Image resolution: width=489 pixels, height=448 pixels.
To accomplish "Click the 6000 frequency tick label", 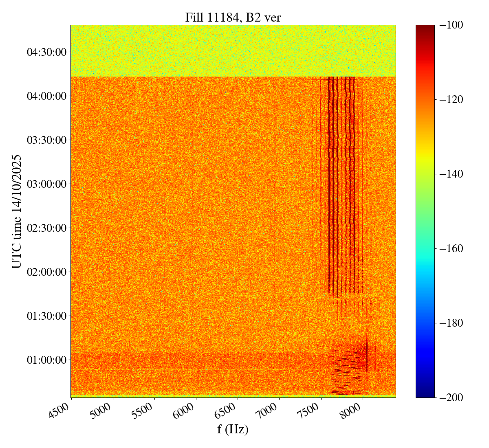I will pyautogui.click(x=186, y=409).
